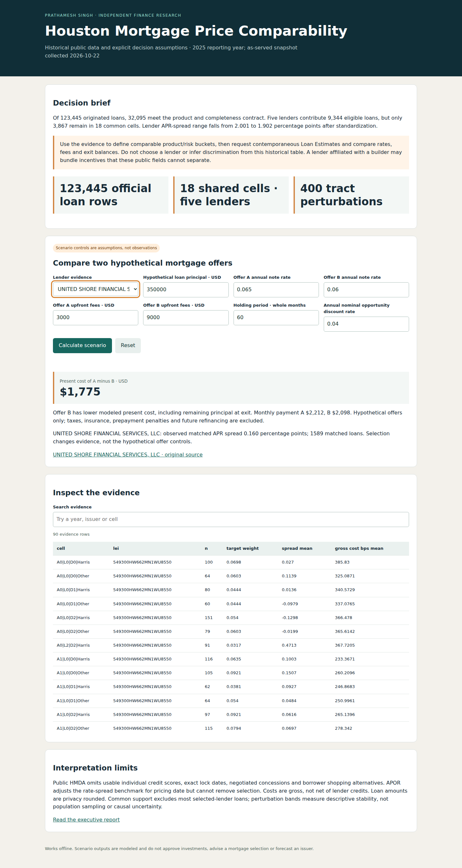Click the A1|L0|D1|Harris row label
462x868 pixels.
coord(73,686)
